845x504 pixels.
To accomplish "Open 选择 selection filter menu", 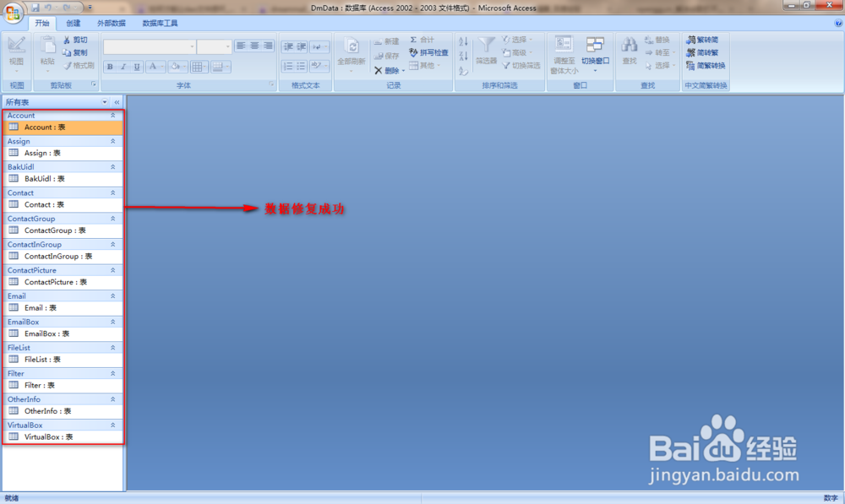I will click(516, 40).
